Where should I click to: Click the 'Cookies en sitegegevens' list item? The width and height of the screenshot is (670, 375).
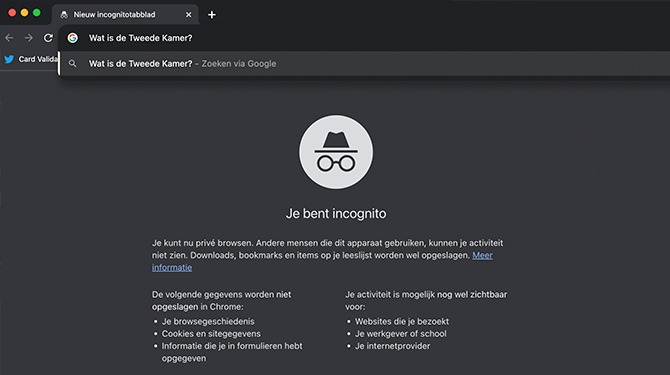pos(211,334)
